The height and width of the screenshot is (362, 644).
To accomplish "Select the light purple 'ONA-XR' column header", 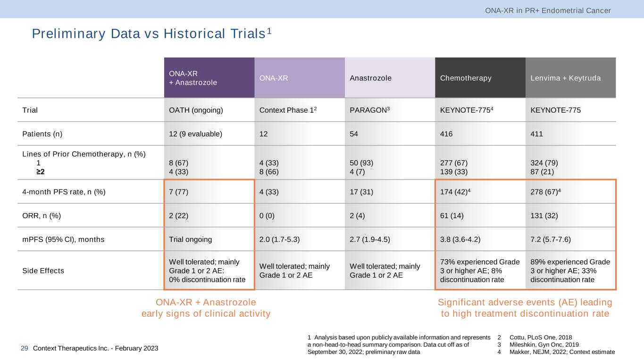I will click(300, 78).
